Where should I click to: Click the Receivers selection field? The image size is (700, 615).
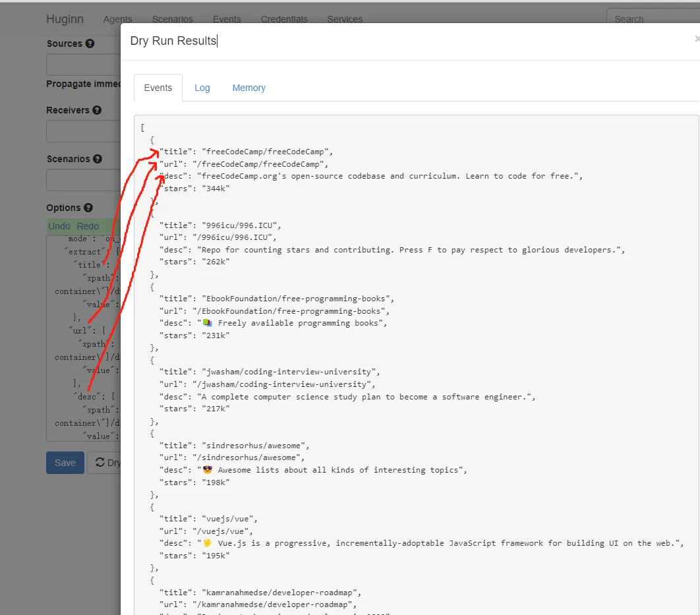pyautogui.click(x=83, y=131)
